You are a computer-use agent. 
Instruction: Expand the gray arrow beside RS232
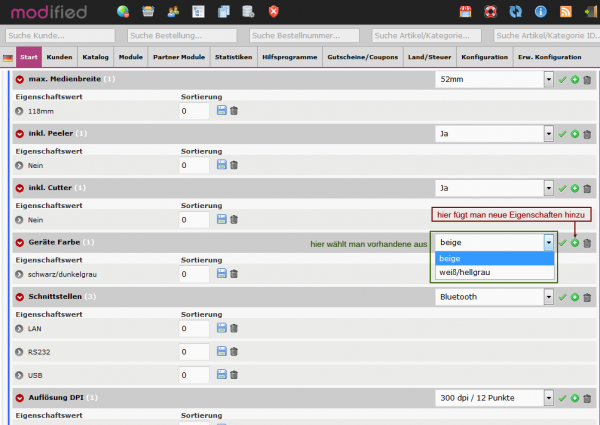[x=20, y=352]
